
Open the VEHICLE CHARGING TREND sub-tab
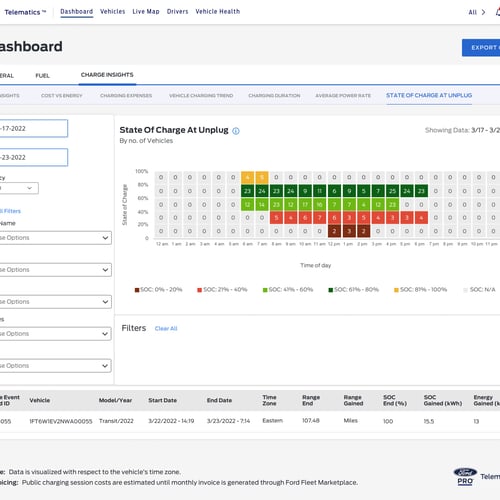[201, 96]
